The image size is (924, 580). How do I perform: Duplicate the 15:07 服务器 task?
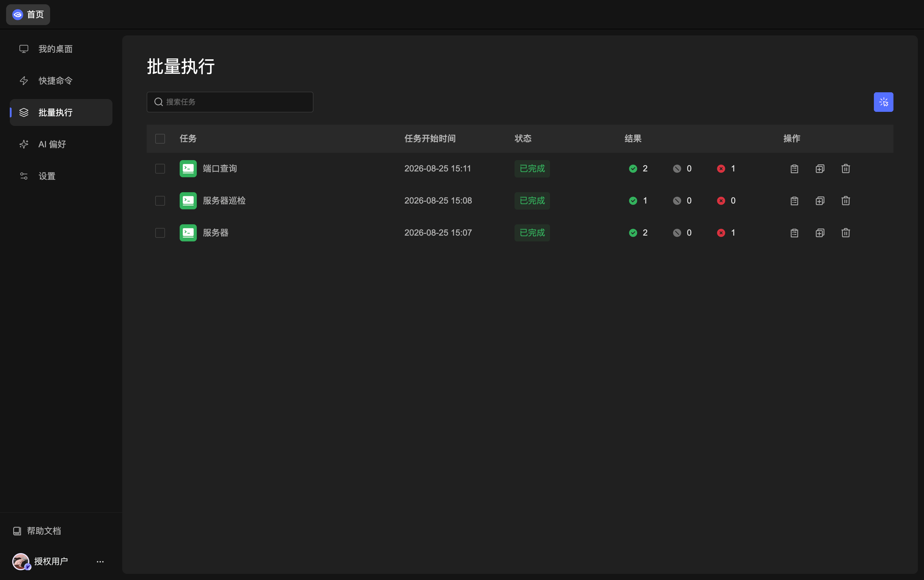(820, 233)
